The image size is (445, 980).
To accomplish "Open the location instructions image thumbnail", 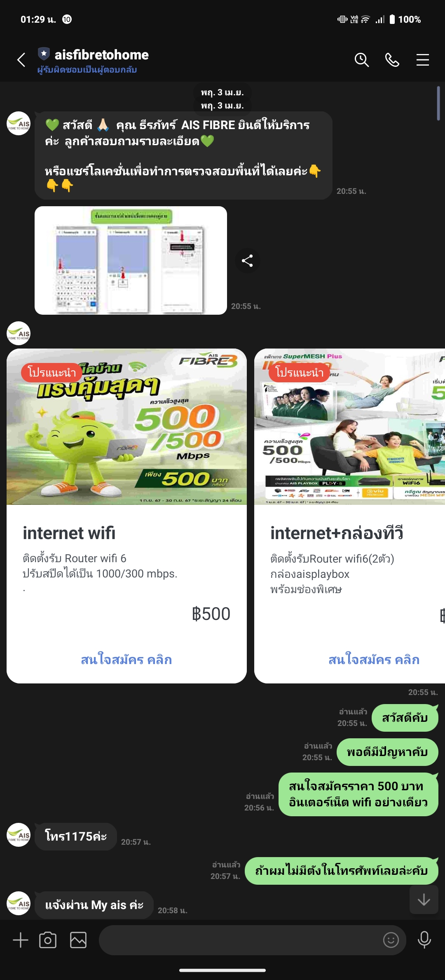I will (131, 260).
